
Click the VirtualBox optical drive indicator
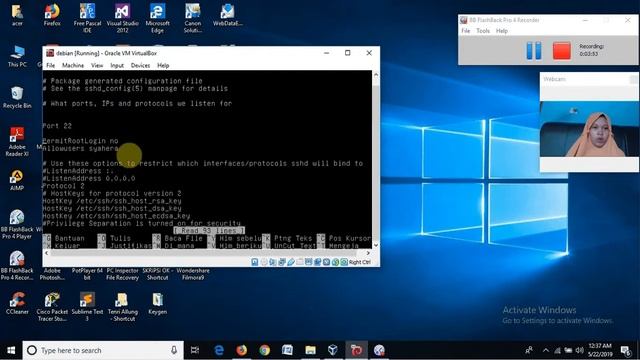[264, 262]
